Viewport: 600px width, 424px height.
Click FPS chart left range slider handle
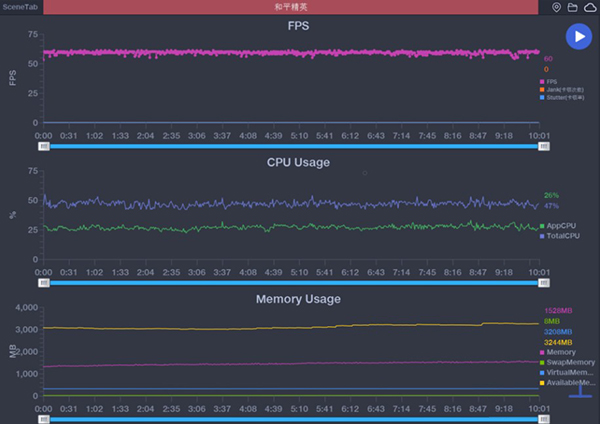point(43,146)
